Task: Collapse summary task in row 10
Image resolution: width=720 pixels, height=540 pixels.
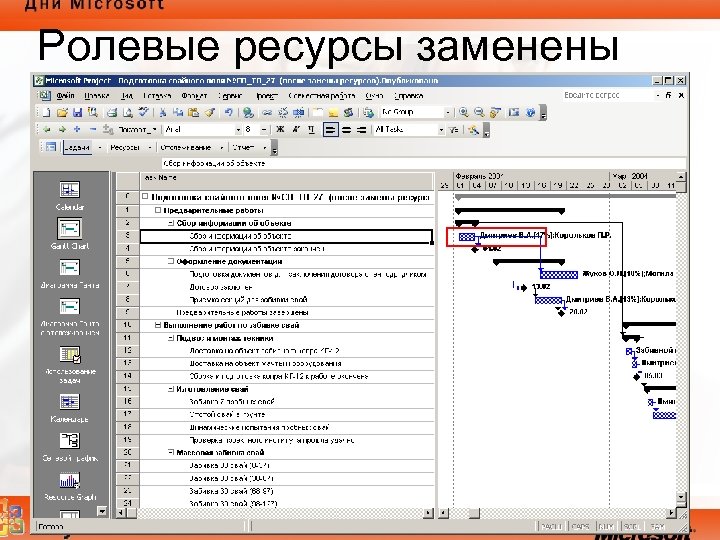Action: pos(158,325)
